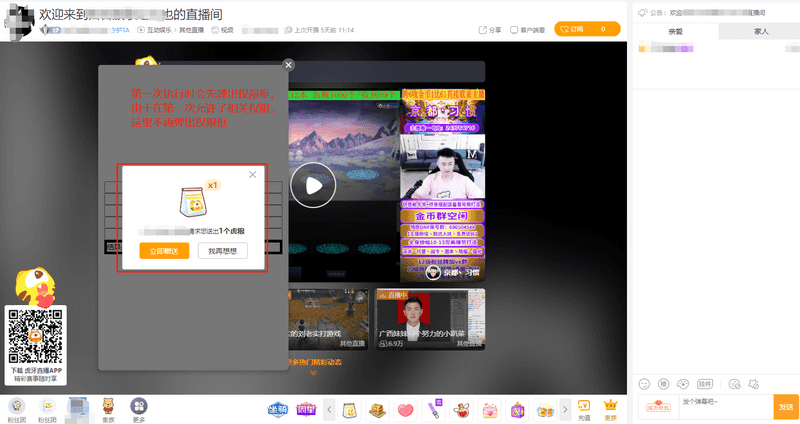The width and height of the screenshot is (800, 424).
Task: Click the first 粉丝团 icon in bottom bar
Action: tap(17, 410)
